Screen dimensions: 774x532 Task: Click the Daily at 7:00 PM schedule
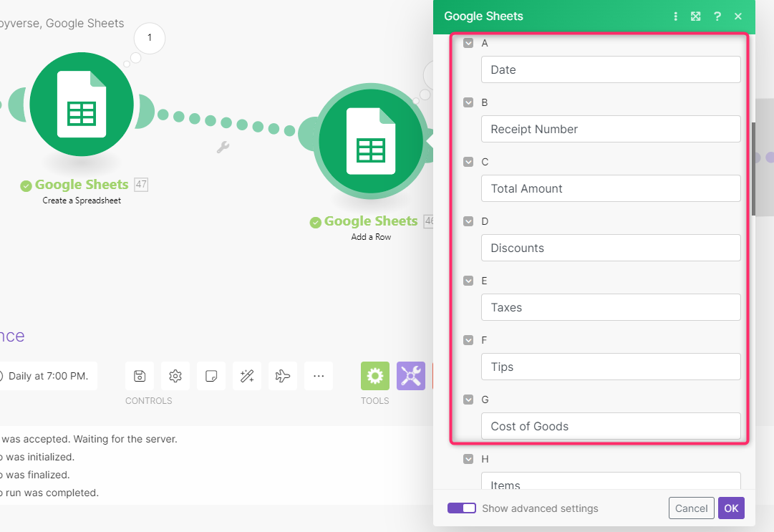47,376
